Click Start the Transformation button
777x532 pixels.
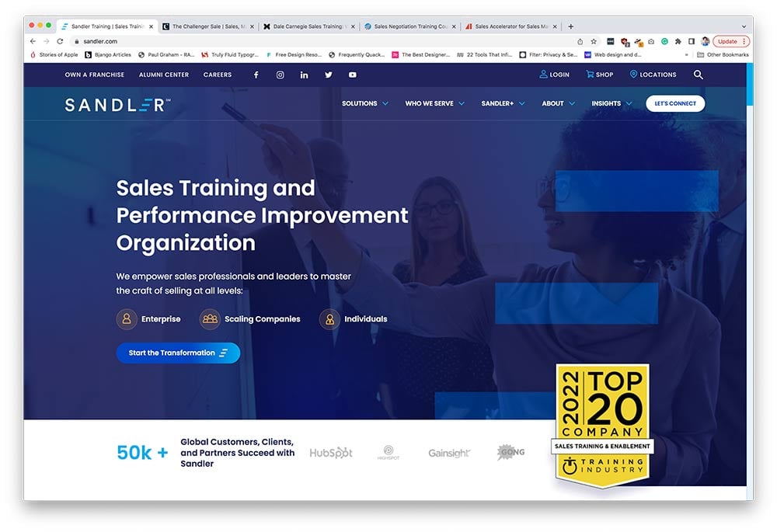[x=178, y=353]
